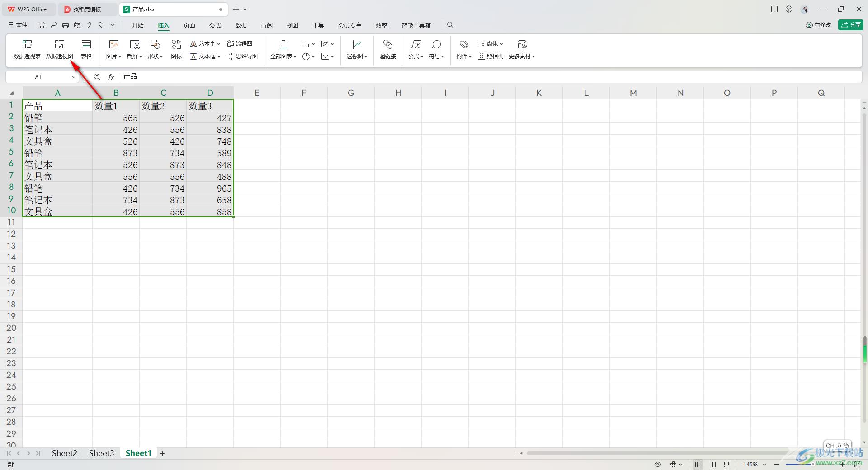868x470 pixels.
Task: Click the 分享 share button
Action: (851, 25)
